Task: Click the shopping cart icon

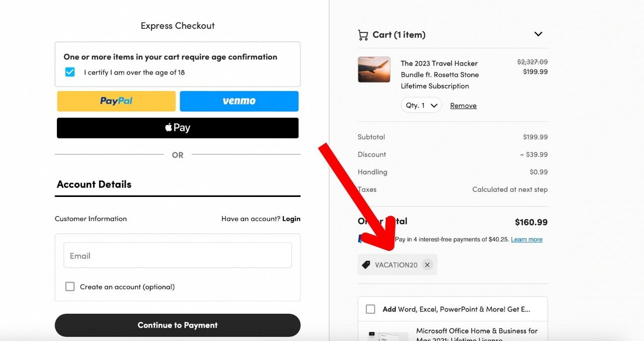Action: click(363, 35)
